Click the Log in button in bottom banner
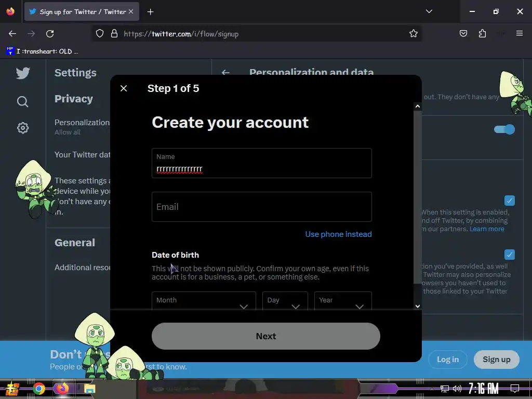Image resolution: width=532 pixels, height=399 pixels. click(447, 360)
